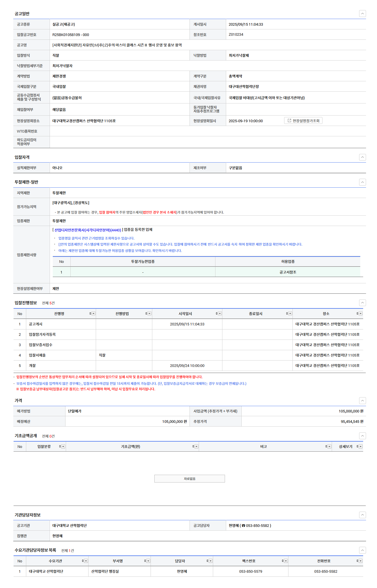Open the 현장설명참가조회 button
This screenshot has height=588, width=377.
click(x=303, y=121)
